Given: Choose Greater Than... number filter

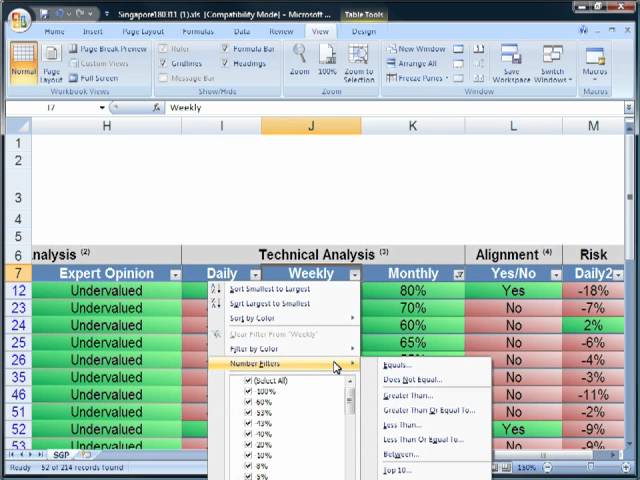Looking at the screenshot, I should pos(408,396).
